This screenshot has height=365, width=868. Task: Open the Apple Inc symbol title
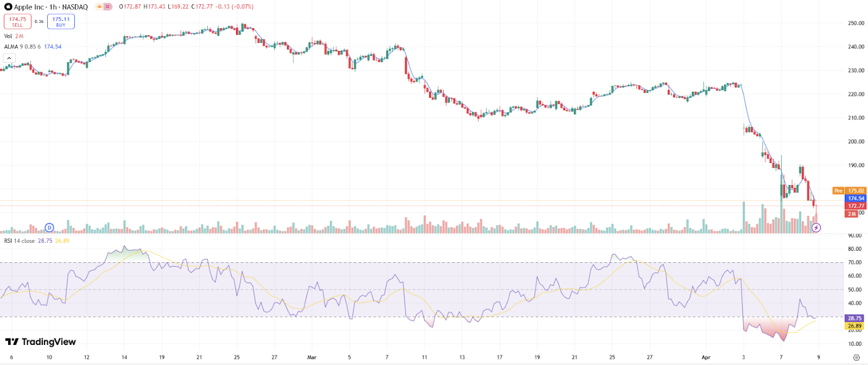50,7
